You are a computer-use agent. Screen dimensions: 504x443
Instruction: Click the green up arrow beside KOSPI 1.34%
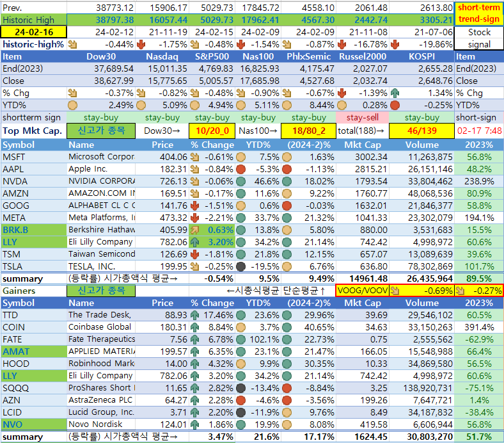[395, 93]
